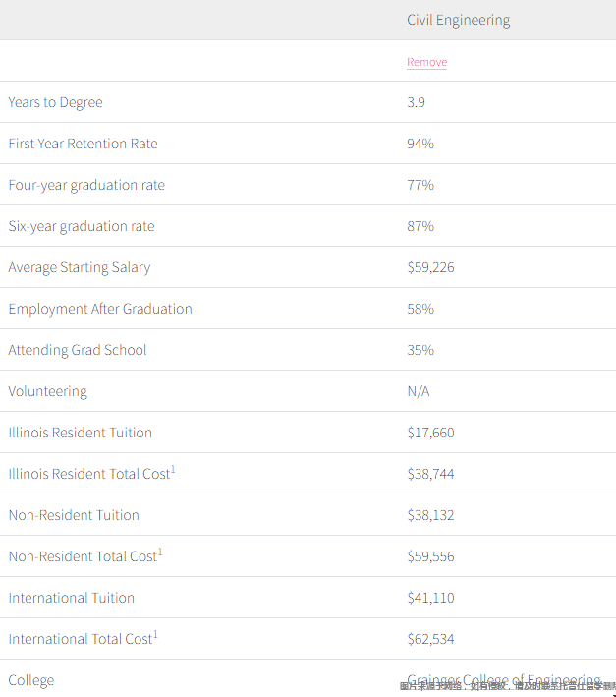Click the $59,226 starting salary value

pyautogui.click(x=430, y=267)
